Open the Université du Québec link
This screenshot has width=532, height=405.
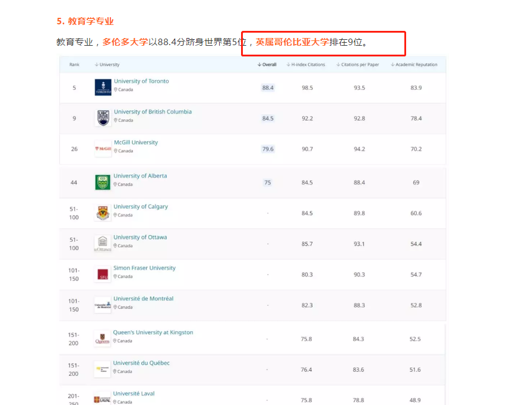pos(141,363)
